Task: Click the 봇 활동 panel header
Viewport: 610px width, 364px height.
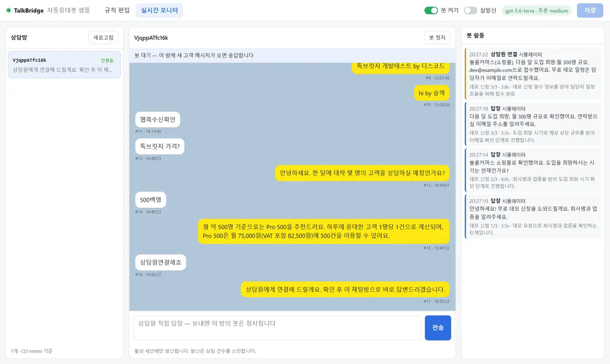Action: [x=476, y=36]
